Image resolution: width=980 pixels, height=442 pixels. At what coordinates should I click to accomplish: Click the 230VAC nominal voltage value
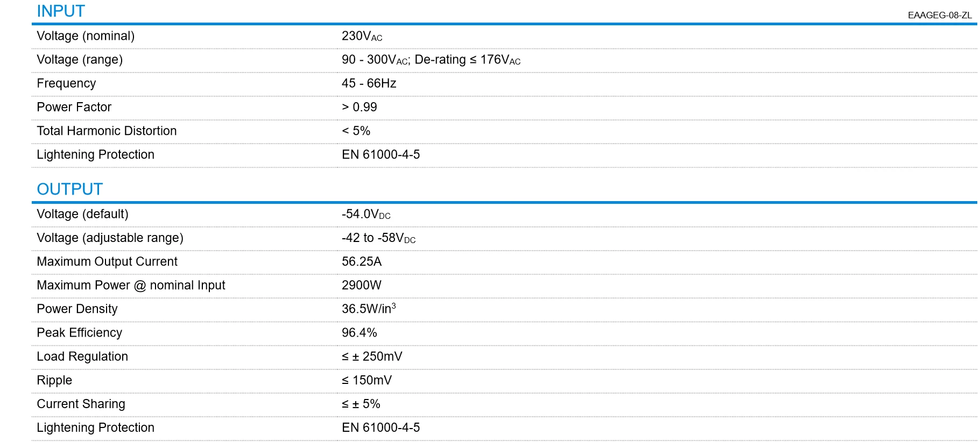[362, 36]
